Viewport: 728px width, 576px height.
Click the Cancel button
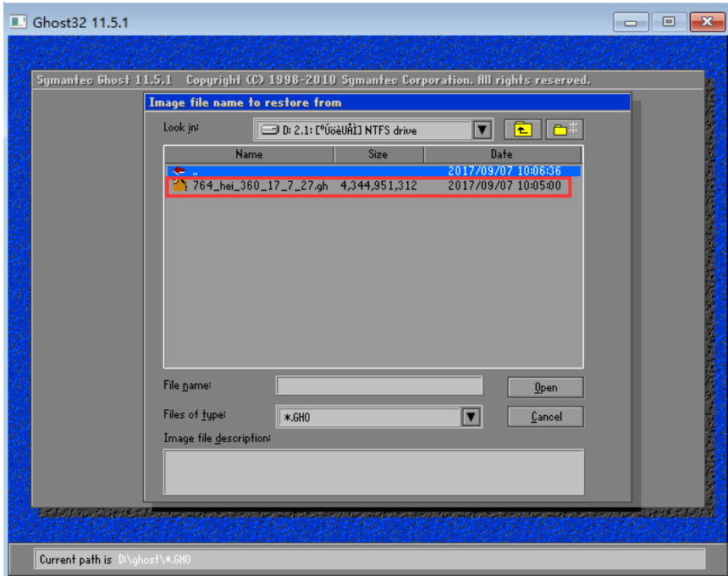click(x=545, y=417)
